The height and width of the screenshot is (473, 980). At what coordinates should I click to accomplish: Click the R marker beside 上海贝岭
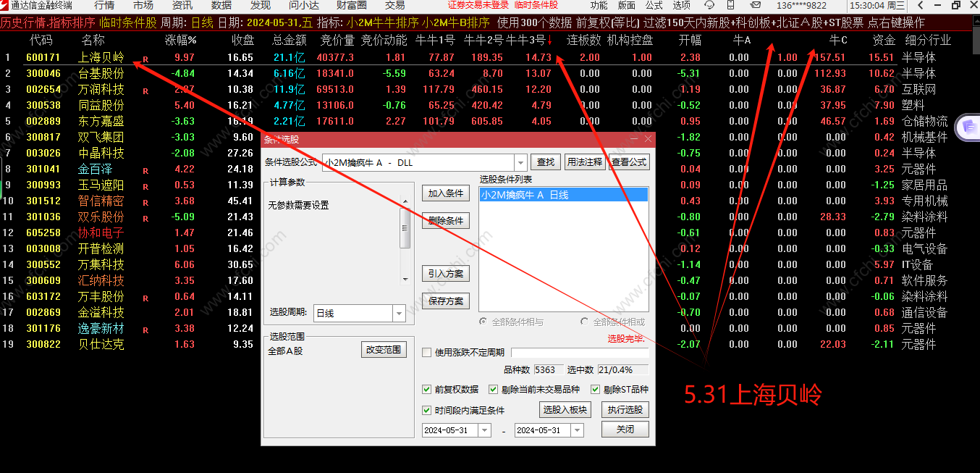click(145, 59)
